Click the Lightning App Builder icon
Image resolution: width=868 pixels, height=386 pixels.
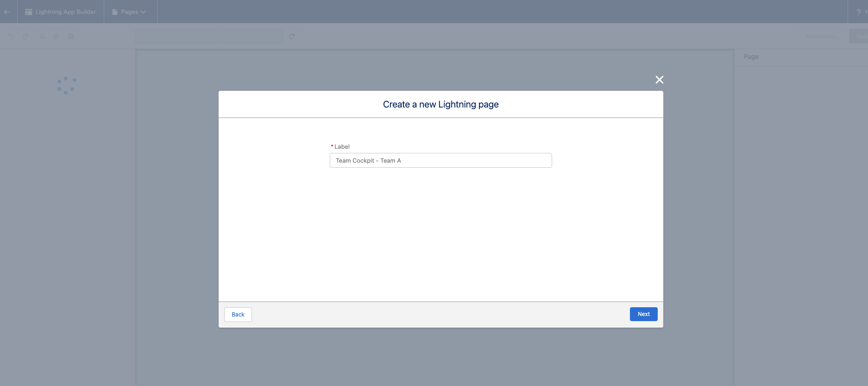click(x=29, y=12)
